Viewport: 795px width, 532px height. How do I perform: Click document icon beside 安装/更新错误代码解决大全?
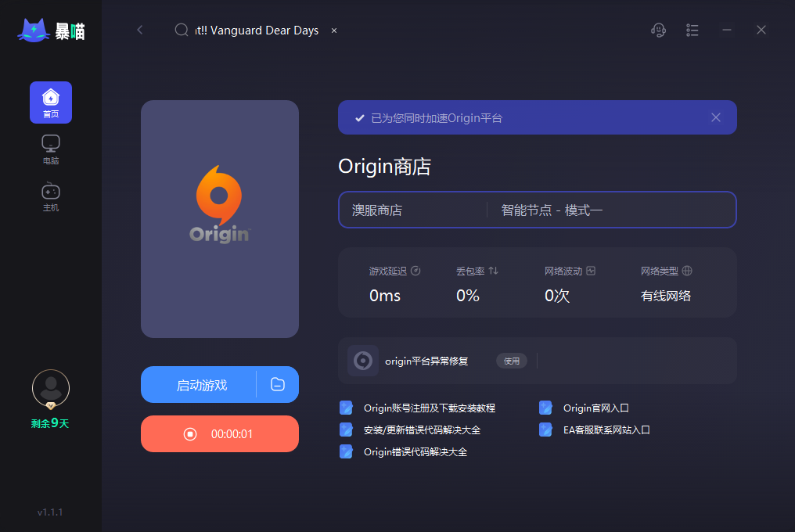(346, 430)
